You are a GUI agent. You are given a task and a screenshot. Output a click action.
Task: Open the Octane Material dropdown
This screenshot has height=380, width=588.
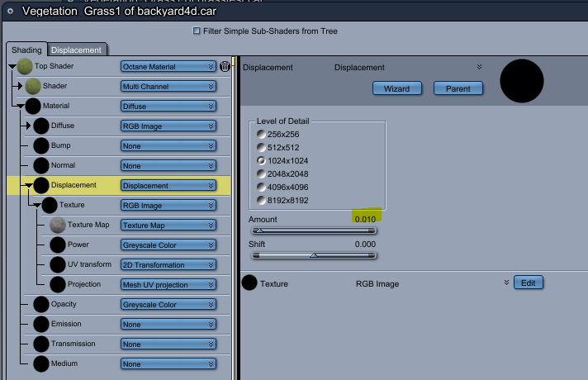pos(168,66)
